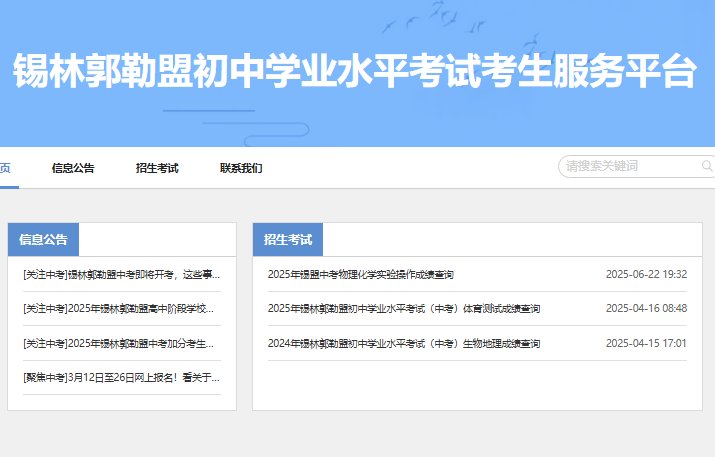Click the 请搜索关键词 search field
The height and width of the screenshot is (457, 715).
pyautogui.click(x=628, y=166)
